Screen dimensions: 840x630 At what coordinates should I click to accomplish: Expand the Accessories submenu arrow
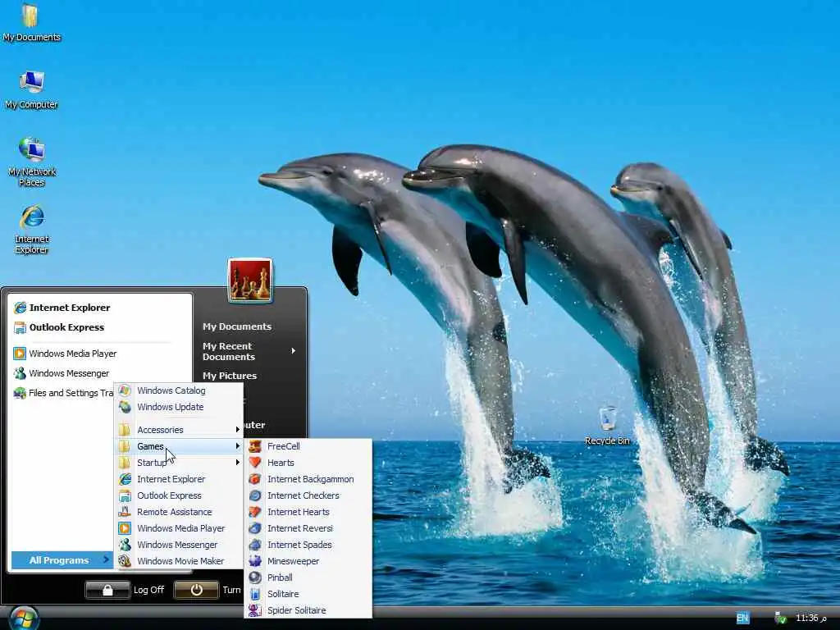click(x=237, y=430)
